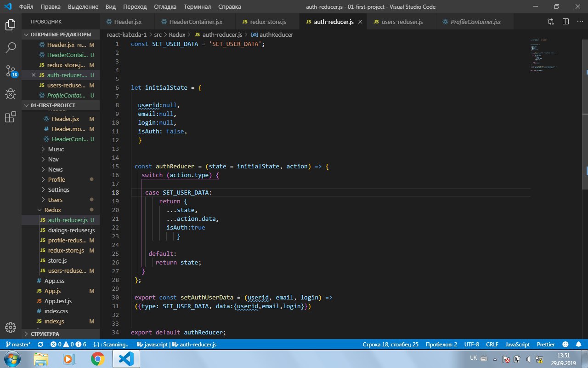Launch Google Chrome from the taskbar
The height and width of the screenshot is (368, 588).
click(97, 358)
